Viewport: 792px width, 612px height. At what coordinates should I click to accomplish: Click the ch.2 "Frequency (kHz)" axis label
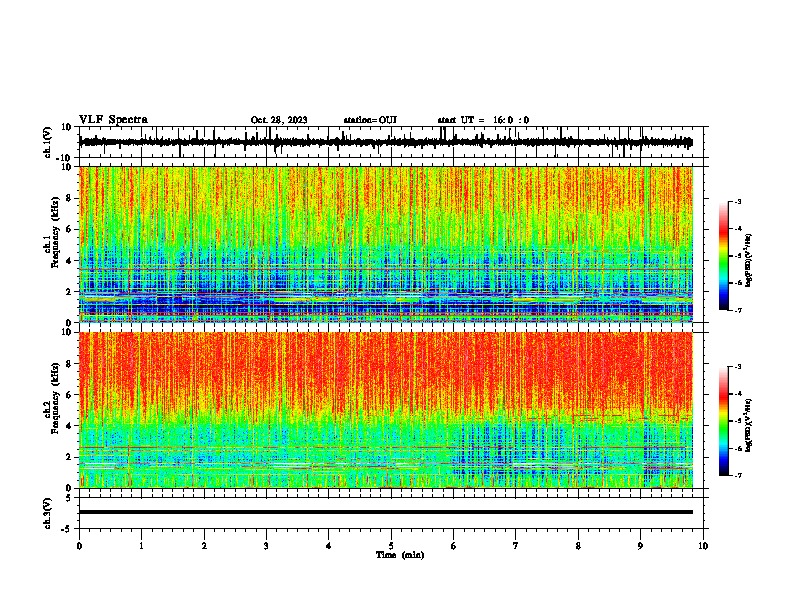point(56,398)
